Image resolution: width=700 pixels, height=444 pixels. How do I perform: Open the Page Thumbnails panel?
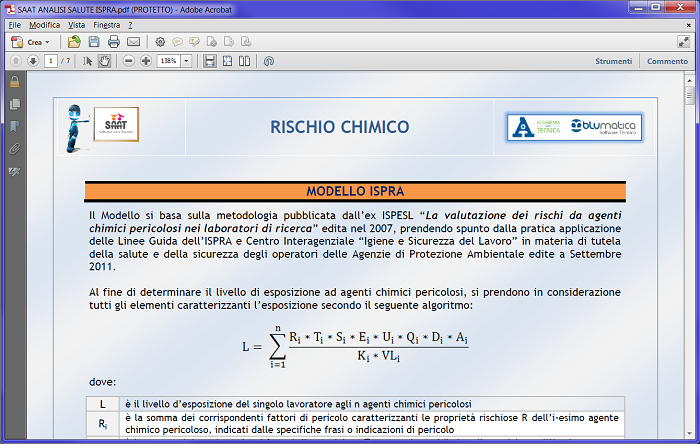coord(14,104)
